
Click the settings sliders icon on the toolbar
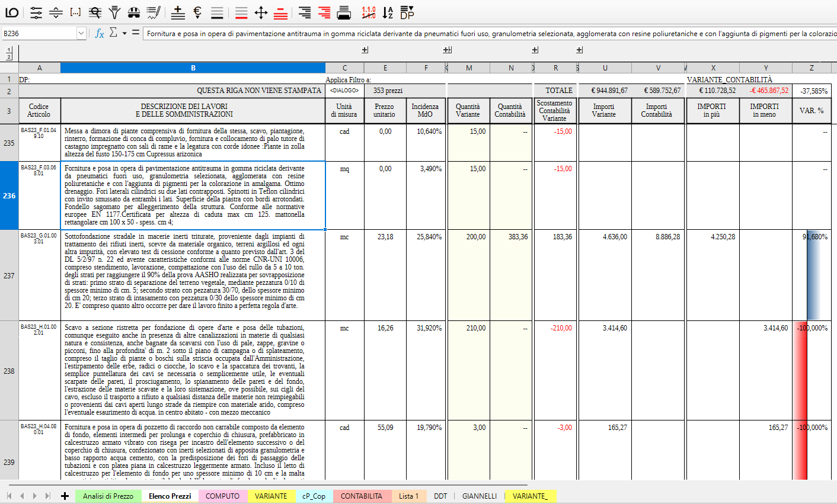click(x=37, y=12)
